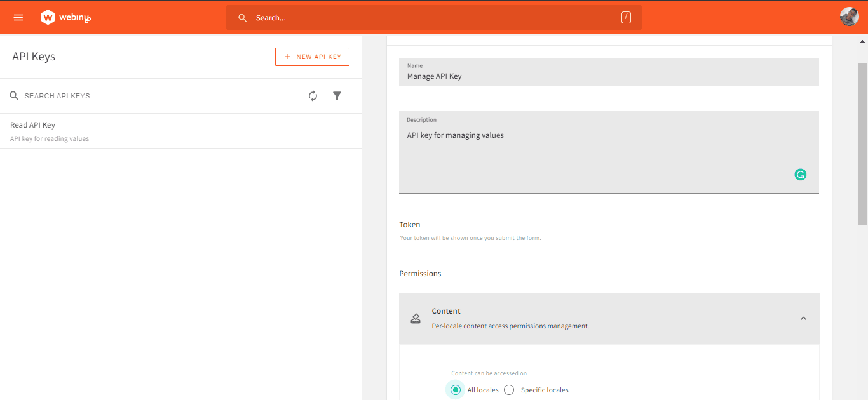Click the Token section label
Viewport: 868px width, 400px height.
(409, 224)
